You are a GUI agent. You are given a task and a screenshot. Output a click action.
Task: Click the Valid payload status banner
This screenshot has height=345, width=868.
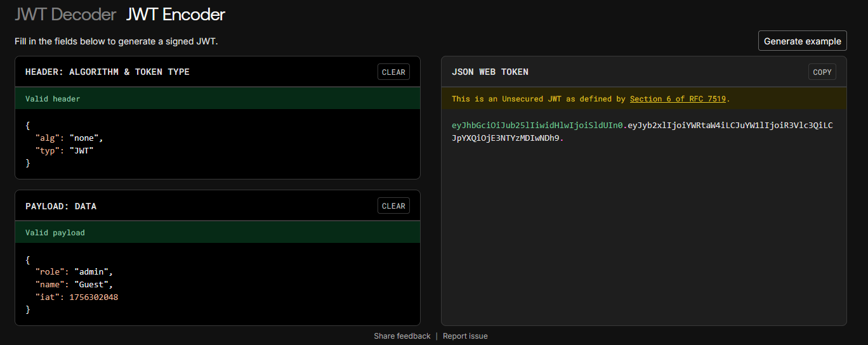pyautogui.click(x=218, y=232)
